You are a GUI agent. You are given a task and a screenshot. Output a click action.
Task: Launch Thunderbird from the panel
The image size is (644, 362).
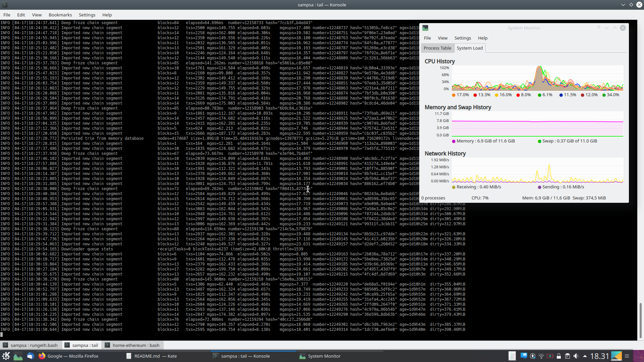[31, 356]
